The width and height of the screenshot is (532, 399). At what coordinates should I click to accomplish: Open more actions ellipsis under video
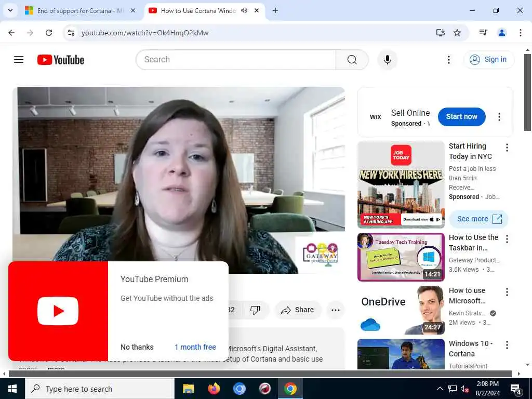tap(335, 310)
